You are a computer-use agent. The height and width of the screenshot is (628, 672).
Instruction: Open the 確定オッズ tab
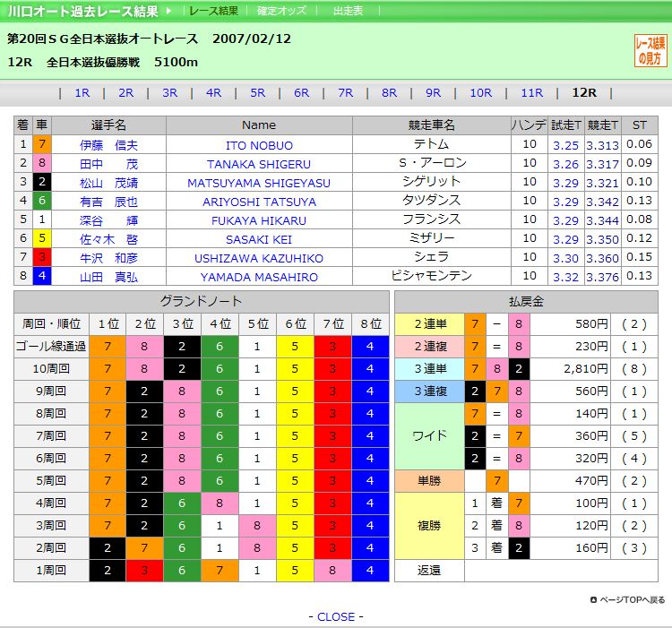[x=281, y=11]
